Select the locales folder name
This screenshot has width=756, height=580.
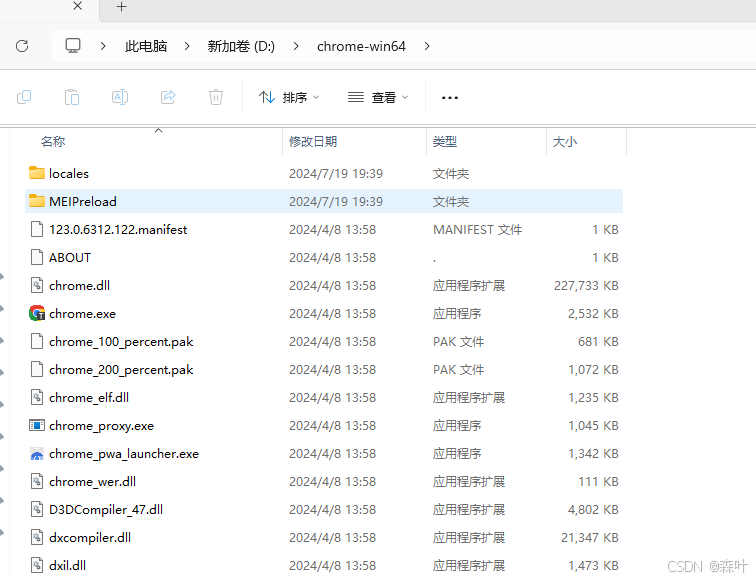pos(69,174)
